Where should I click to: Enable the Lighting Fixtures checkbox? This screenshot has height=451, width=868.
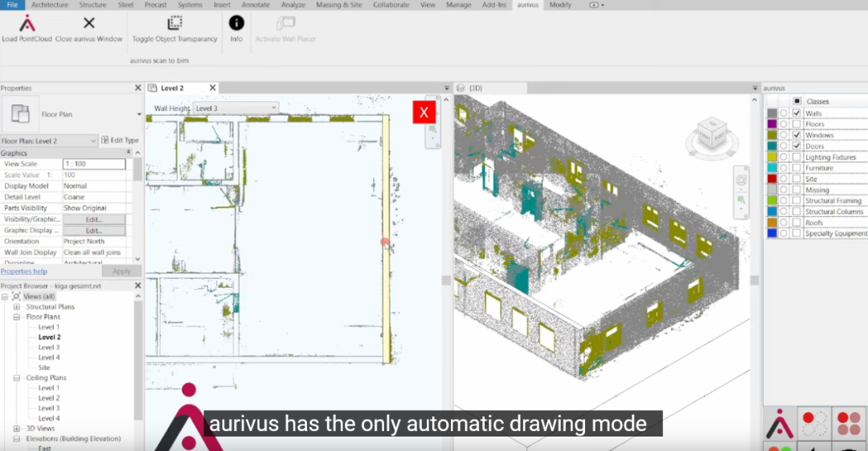(x=796, y=157)
